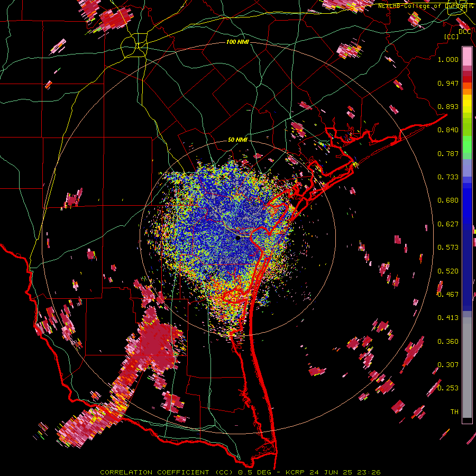
Task: Click the [CC] color scale heading
Action: click(x=451, y=36)
